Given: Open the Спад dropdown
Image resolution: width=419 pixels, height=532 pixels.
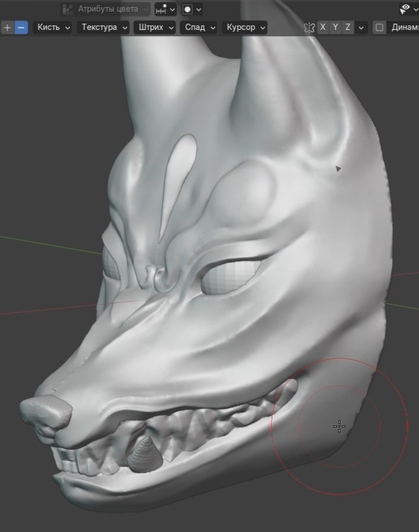Looking at the screenshot, I should pyautogui.click(x=199, y=27).
